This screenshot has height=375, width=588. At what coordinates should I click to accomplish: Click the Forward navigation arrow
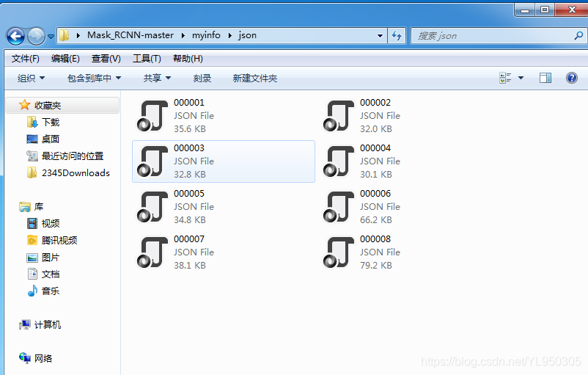click(37, 37)
